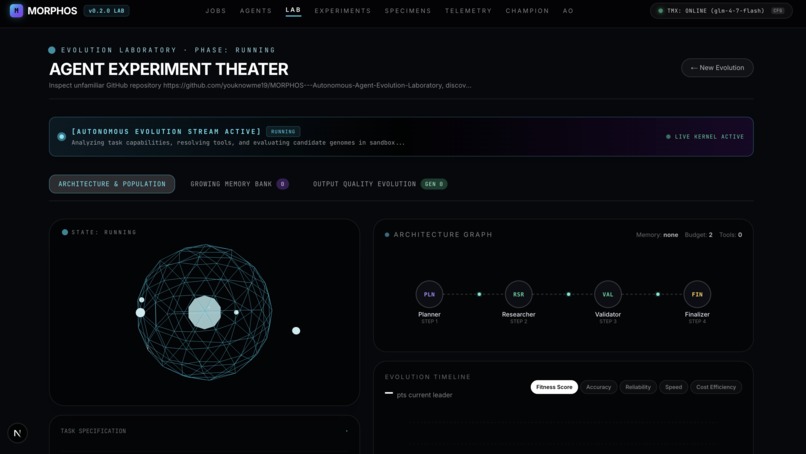Click the Evolution Laboratory phase status dot
Screen dimensions: 806x454
(52, 50)
